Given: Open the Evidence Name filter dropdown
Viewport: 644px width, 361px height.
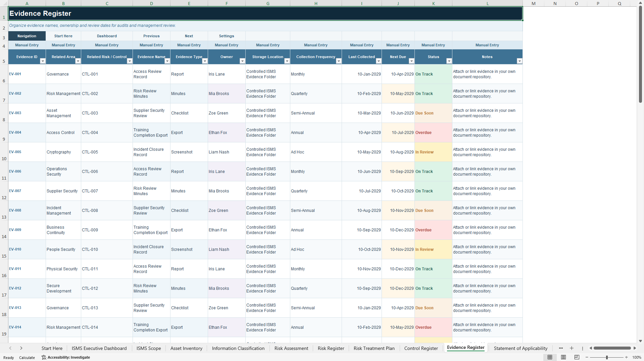Looking at the screenshot, I should click(167, 61).
